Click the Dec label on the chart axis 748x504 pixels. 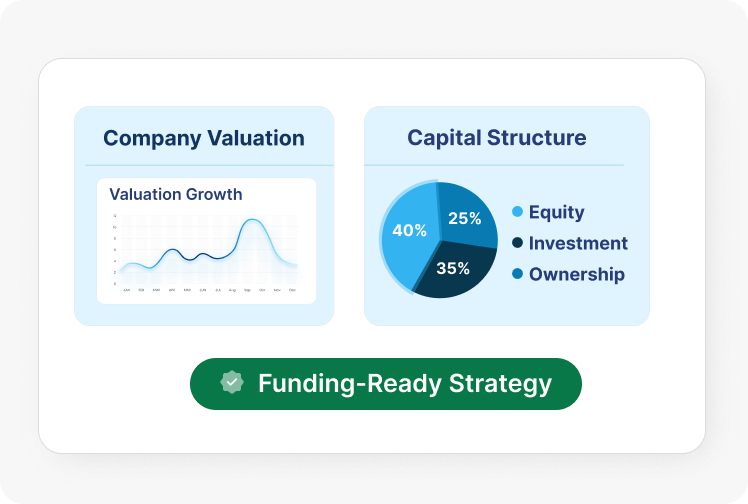292,290
